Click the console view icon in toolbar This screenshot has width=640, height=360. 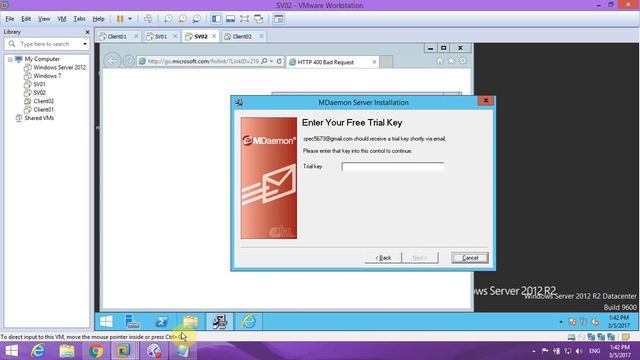279,19
